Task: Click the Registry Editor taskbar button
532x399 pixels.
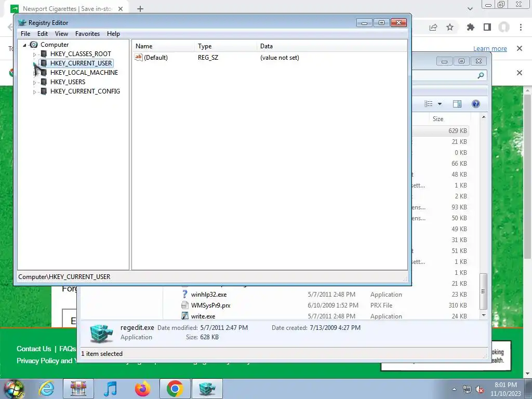Action: pyautogui.click(x=207, y=389)
